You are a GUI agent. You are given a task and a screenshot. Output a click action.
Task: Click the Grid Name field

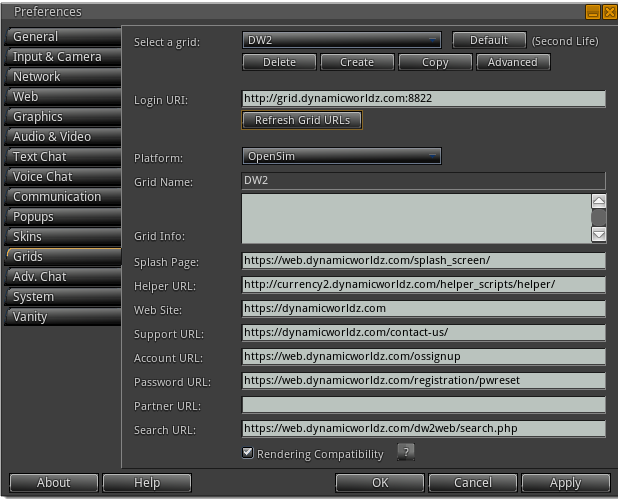click(x=424, y=181)
